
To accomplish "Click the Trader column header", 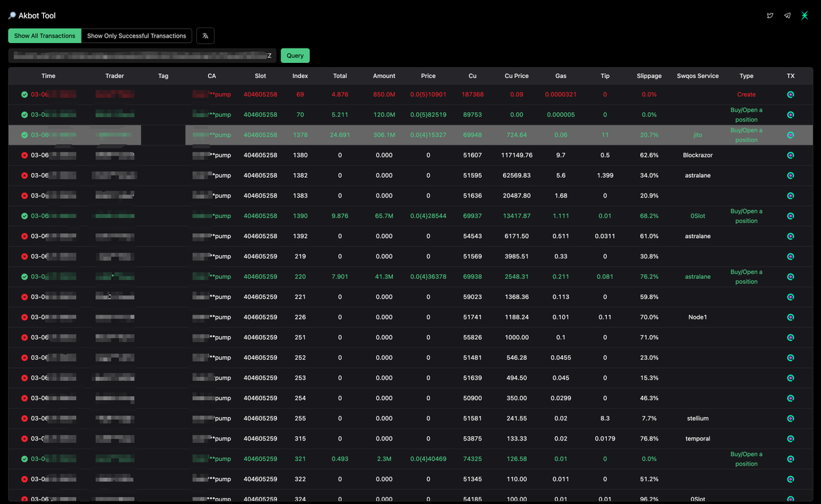I will coord(115,76).
